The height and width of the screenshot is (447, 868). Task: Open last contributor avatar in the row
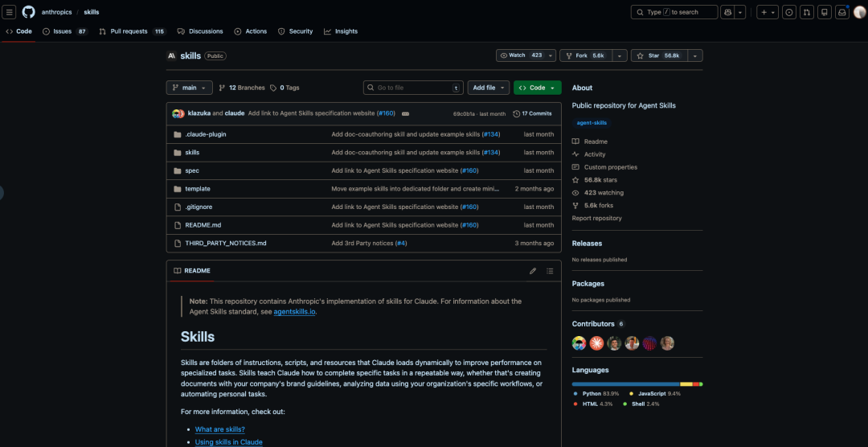coord(667,343)
